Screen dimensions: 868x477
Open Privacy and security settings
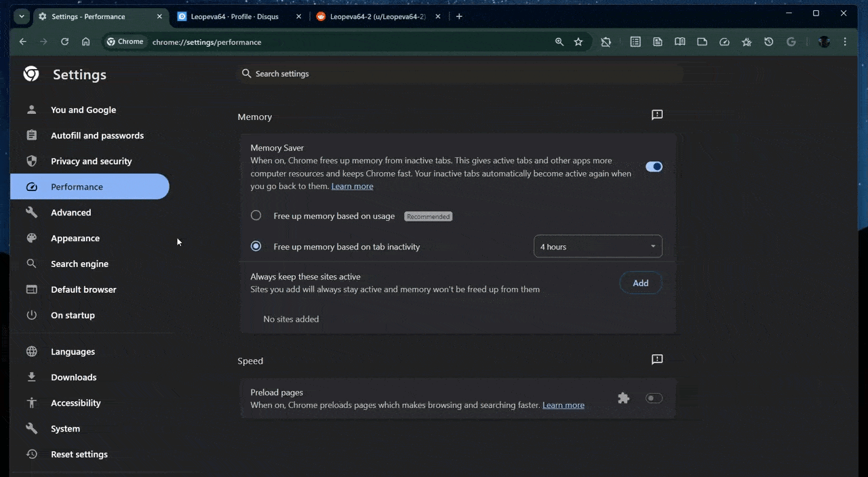pos(91,161)
